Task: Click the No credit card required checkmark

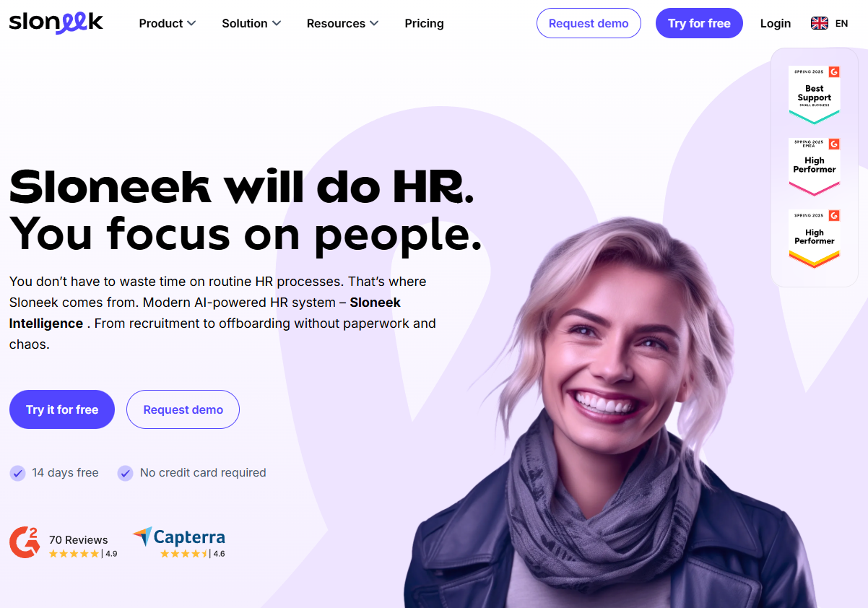Action: (x=126, y=473)
